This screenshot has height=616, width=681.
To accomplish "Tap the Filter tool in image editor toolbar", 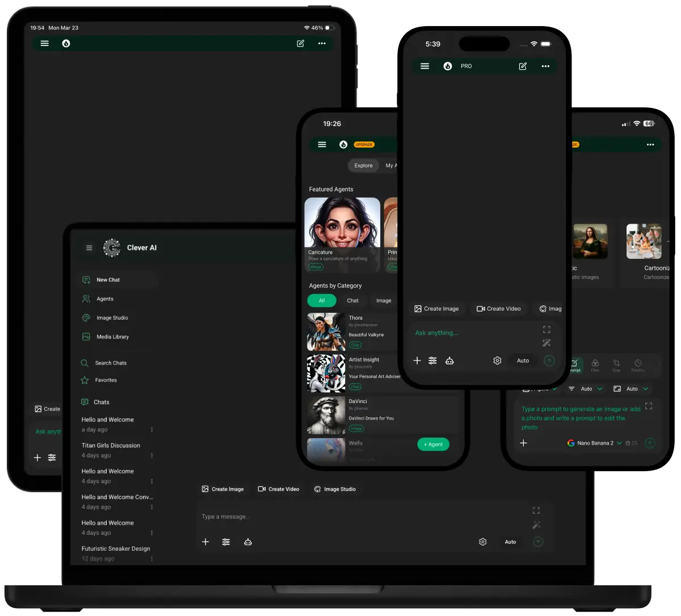I will [595, 366].
